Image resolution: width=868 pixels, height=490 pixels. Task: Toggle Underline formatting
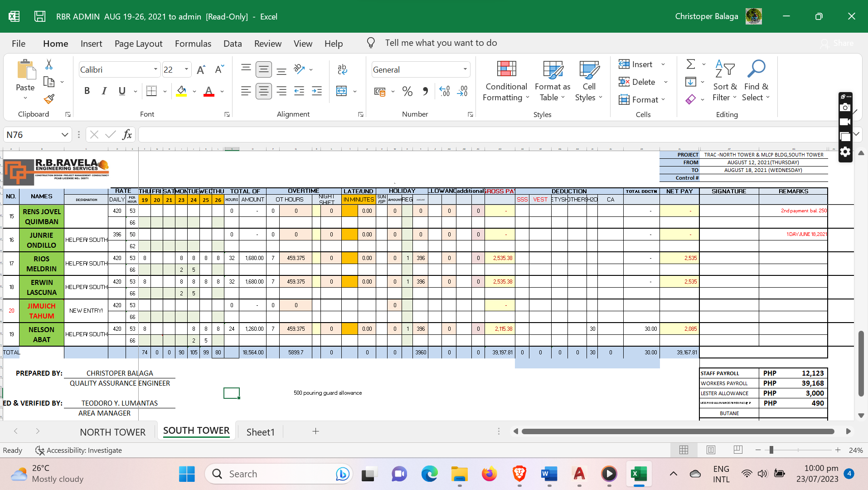(x=122, y=91)
